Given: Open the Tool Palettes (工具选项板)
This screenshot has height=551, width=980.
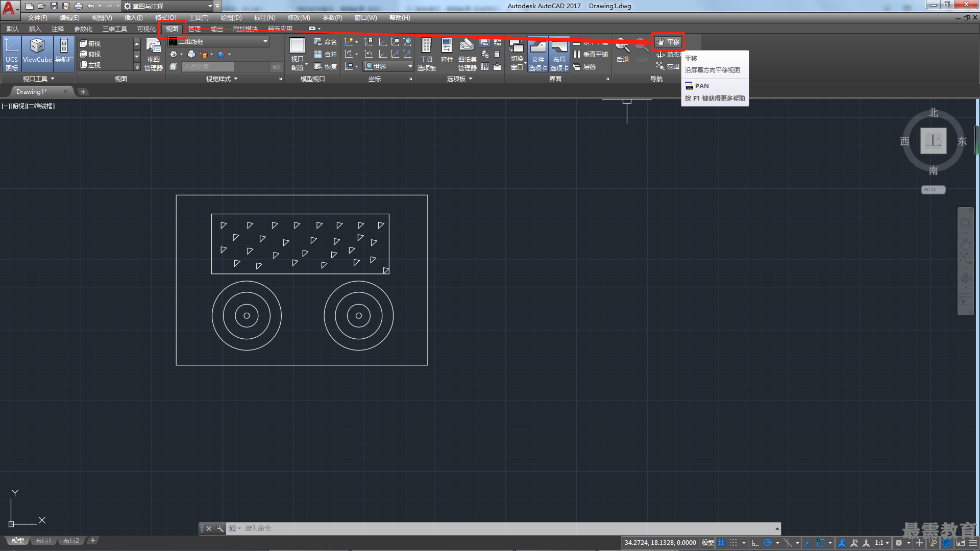Looking at the screenshot, I should click(x=427, y=54).
